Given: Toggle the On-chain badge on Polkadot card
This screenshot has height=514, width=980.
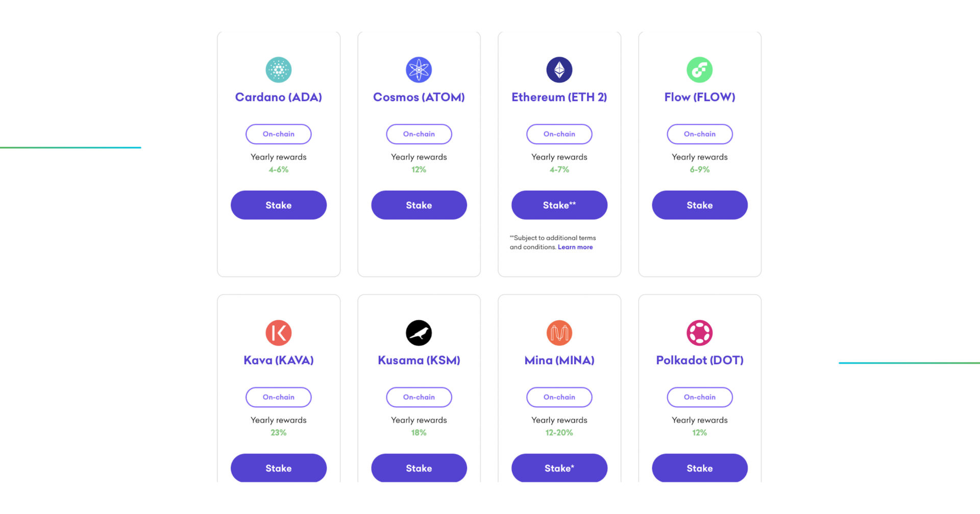Looking at the screenshot, I should [699, 397].
